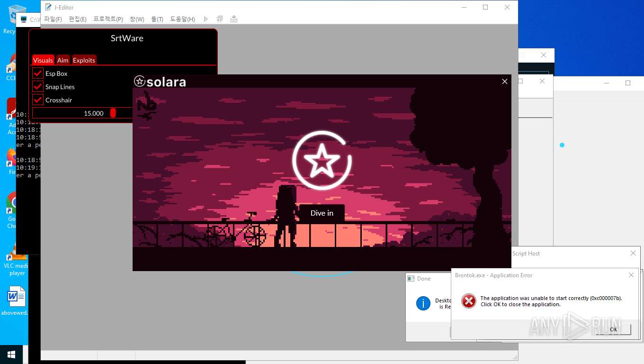Minimize the J-Editor window
Screen dimensions: 644x364
464,7
